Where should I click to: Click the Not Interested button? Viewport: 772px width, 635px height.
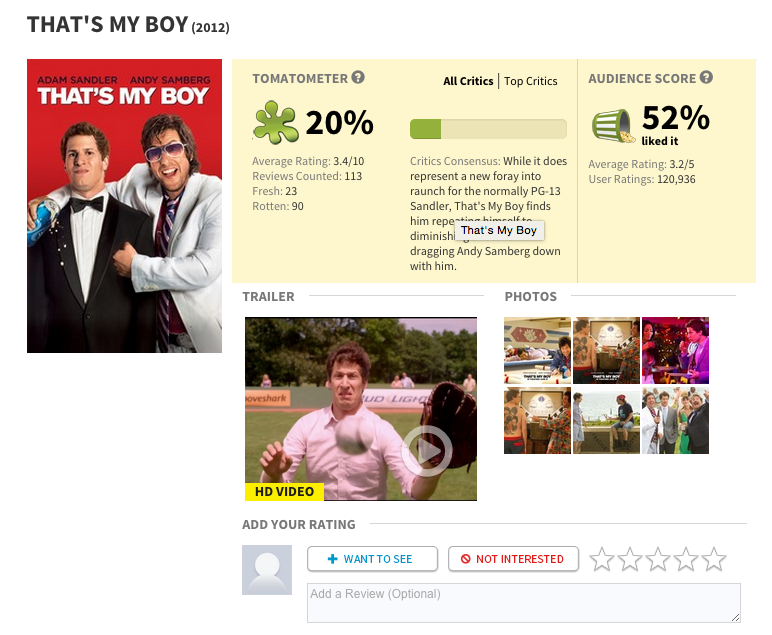pos(513,559)
